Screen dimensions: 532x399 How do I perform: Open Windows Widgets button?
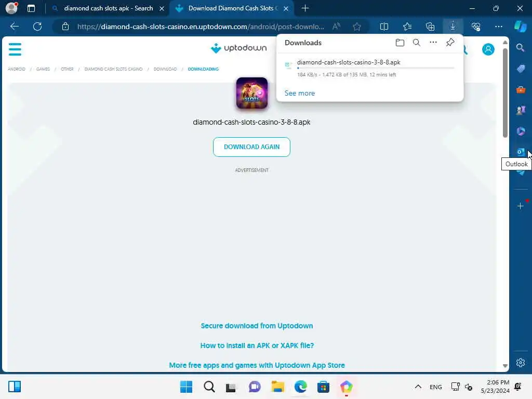click(x=15, y=387)
